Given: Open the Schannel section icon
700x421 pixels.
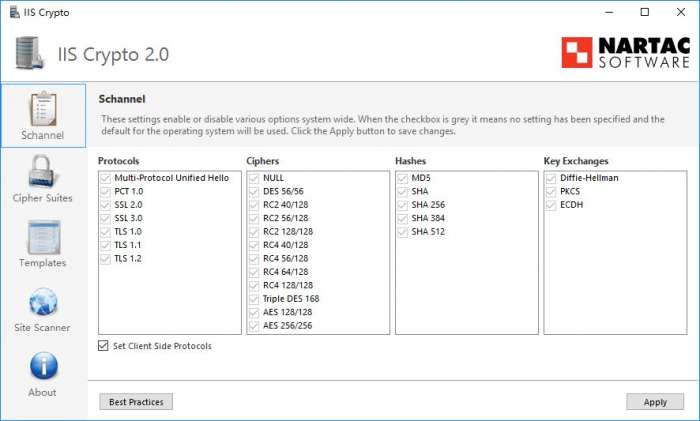Looking at the screenshot, I should pos(43,109).
